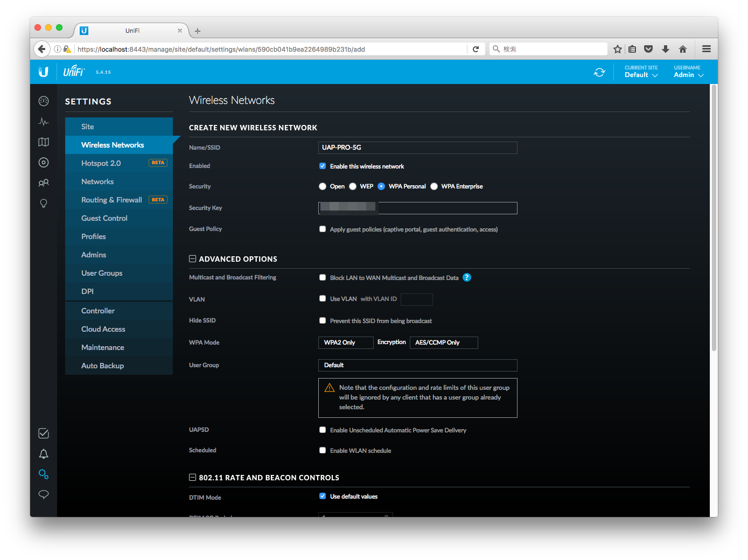Image resolution: width=748 pixels, height=560 pixels.
Task: Open the Clients people icon
Action: click(44, 183)
